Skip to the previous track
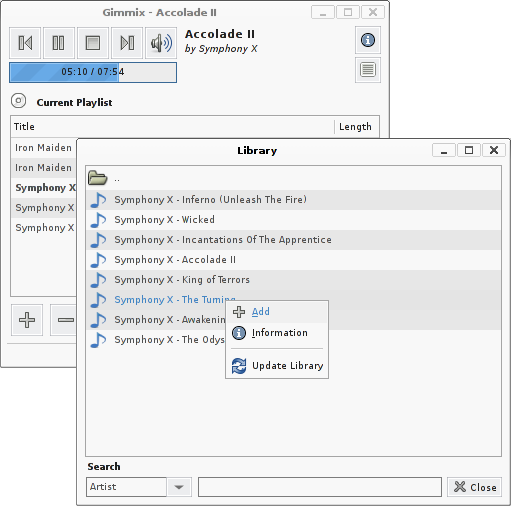 pos(25,43)
